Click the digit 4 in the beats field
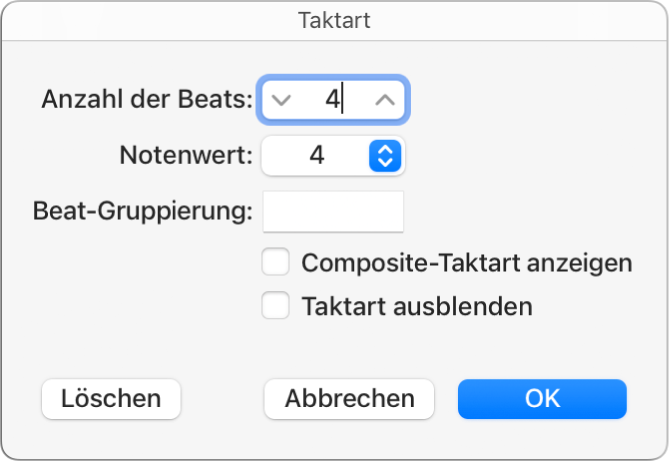This screenshot has height=463, width=670. pos(331,99)
